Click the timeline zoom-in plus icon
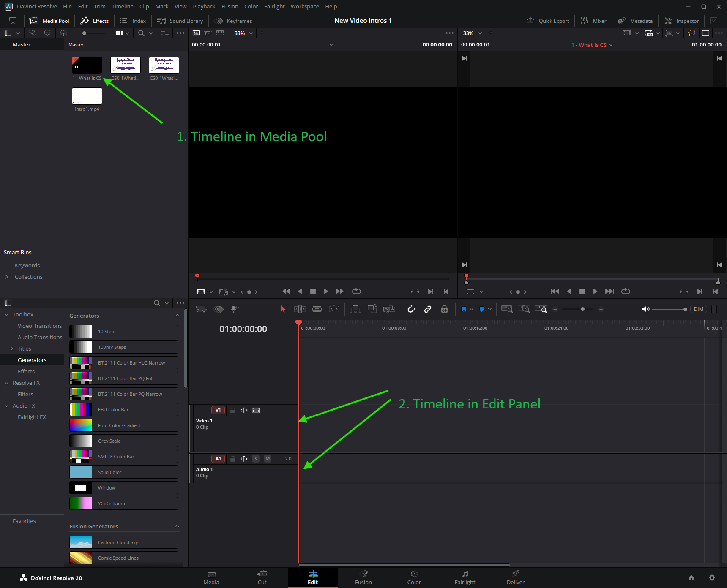This screenshot has height=588, width=727. [x=601, y=309]
